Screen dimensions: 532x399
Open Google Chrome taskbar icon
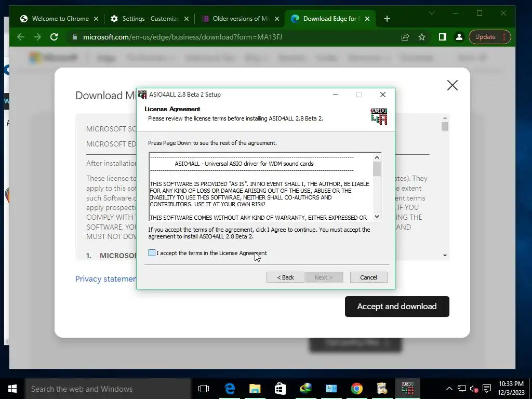[356, 389]
